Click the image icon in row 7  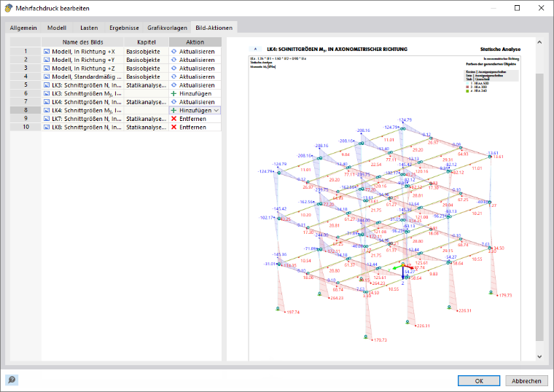[46, 102]
